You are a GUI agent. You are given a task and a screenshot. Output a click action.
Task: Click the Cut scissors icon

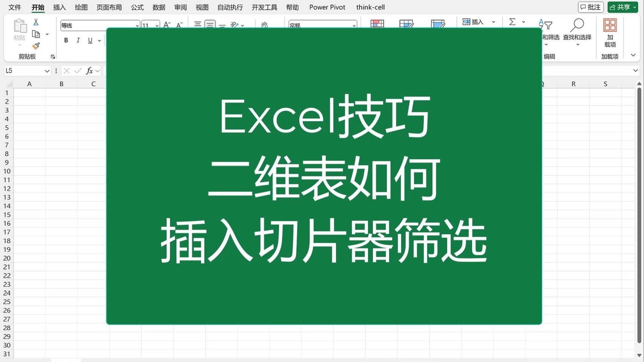pos(36,22)
